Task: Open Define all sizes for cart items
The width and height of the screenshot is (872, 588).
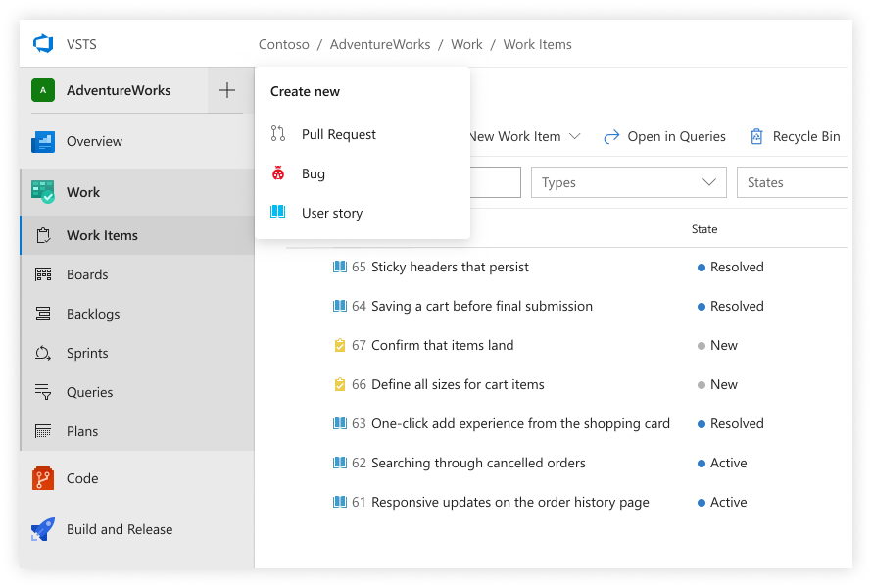Action: pos(458,384)
